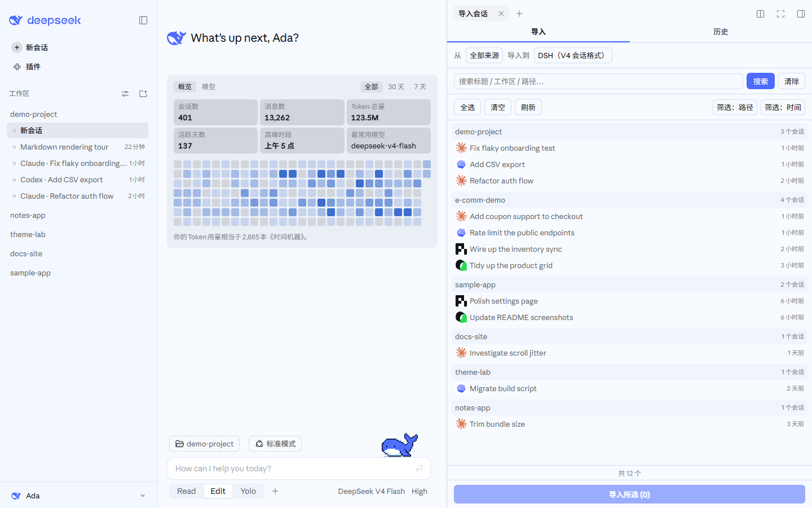Open the Ada account menu chevron

tap(143, 496)
